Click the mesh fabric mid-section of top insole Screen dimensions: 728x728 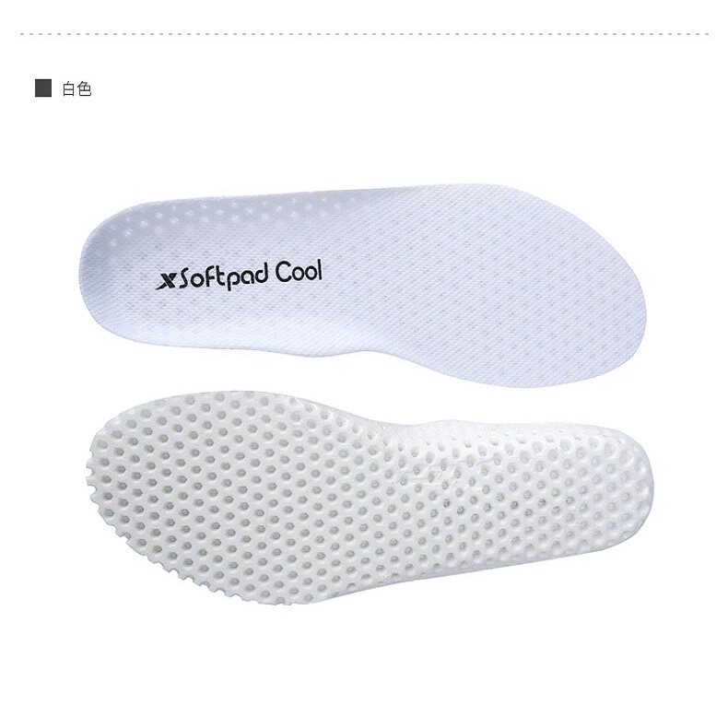(417, 288)
